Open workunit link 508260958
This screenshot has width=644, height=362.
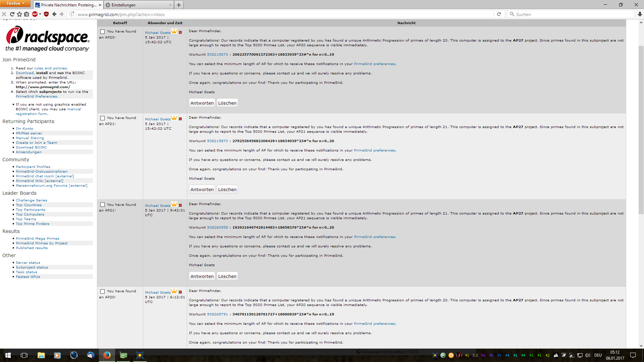point(217,227)
